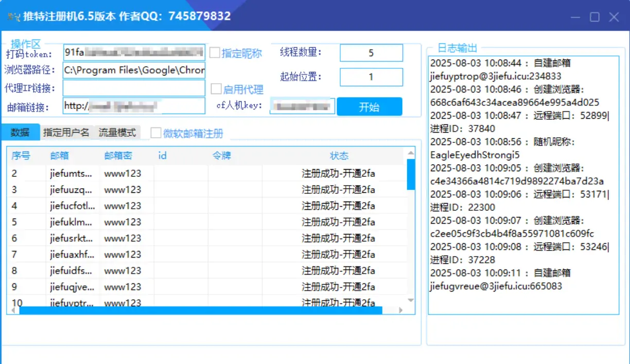Click the 线程数量 field showing 5
Image resolution: width=630 pixels, height=364 pixels.
[x=371, y=53]
